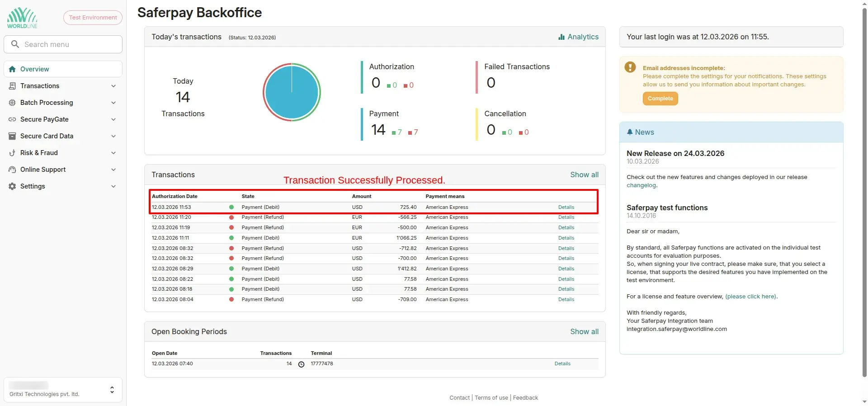Select Overview in the sidebar
Image resolution: width=868 pixels, height=406 pixels.
coord(63,69)
